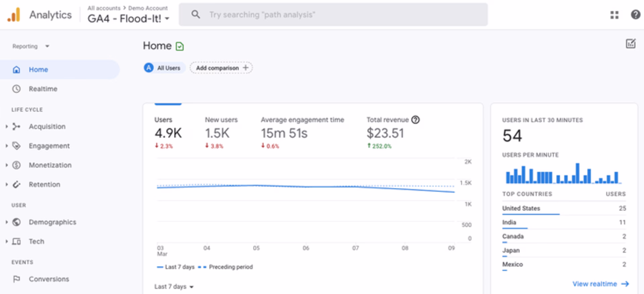Click the help question mark icon
Screen dimensions: 644x294
pyautogui.click(x=635, y=15)
